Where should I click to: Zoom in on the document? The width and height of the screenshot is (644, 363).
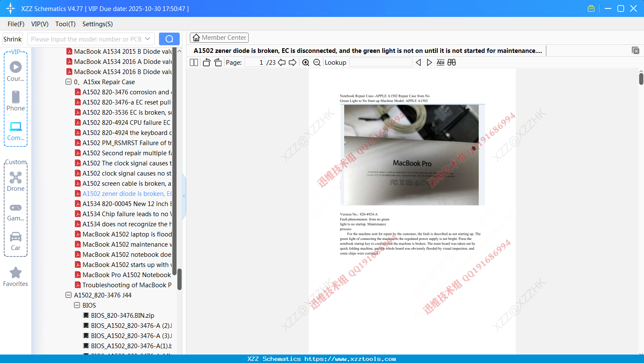pos(306,63)
